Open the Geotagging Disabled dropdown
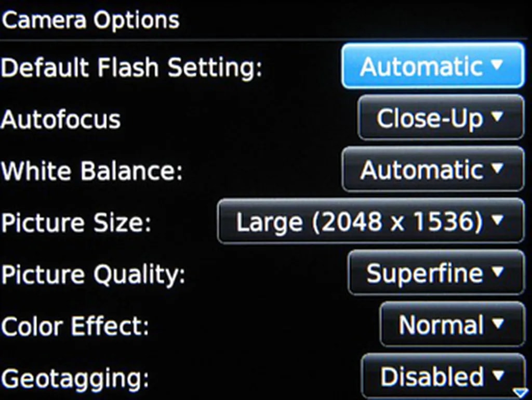The width and height of the screenshot is (532, 400). [443, 376]
